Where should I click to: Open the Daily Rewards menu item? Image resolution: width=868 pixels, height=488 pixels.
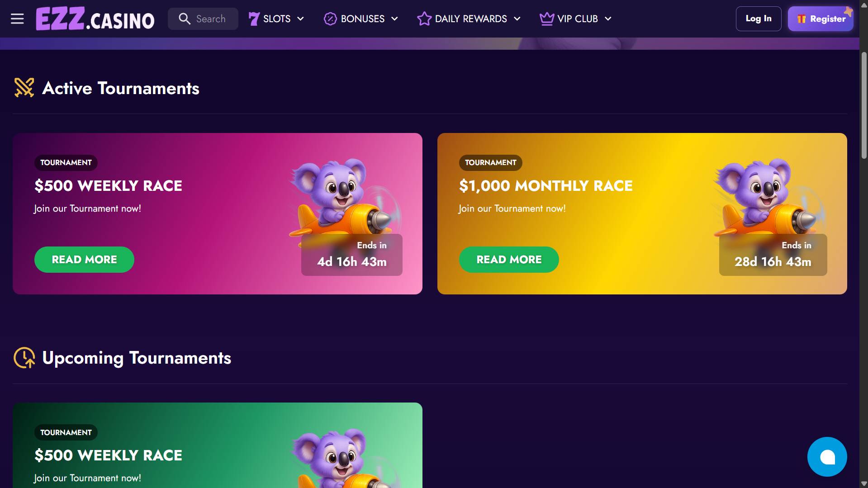pyautogui.click(x=470, y=19)
